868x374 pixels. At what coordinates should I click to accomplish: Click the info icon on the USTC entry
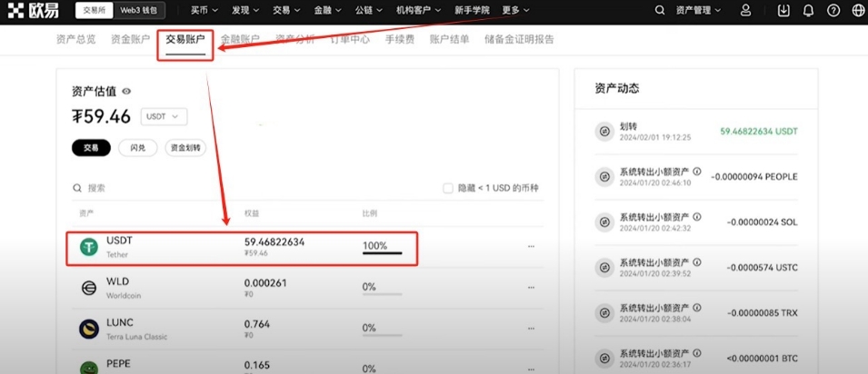(697, 262)
